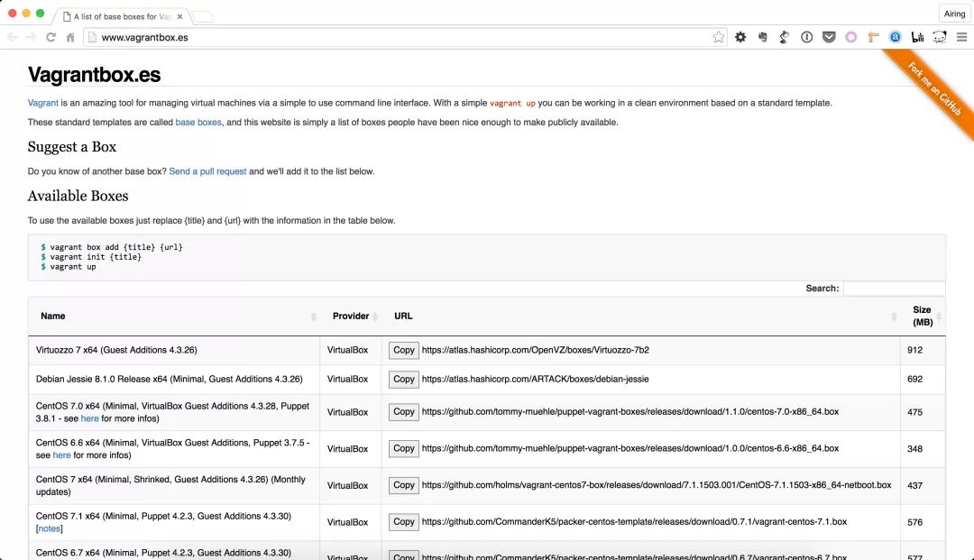Bookmark this page with the star icon
974x560 pixels.
point(718,37)
